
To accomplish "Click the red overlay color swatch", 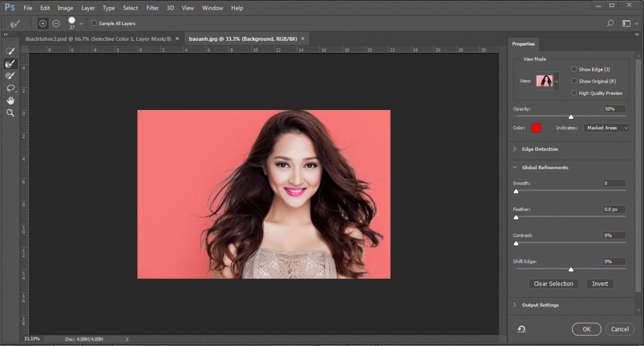I will click(x=536, y=128).
